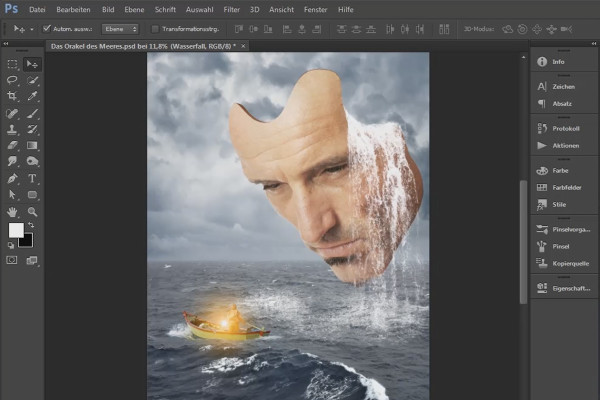Image resolution: width=600 pixels, height=400 pixels.
Task: Open the Protokoll panel
Action: click(x=564, y=129)
